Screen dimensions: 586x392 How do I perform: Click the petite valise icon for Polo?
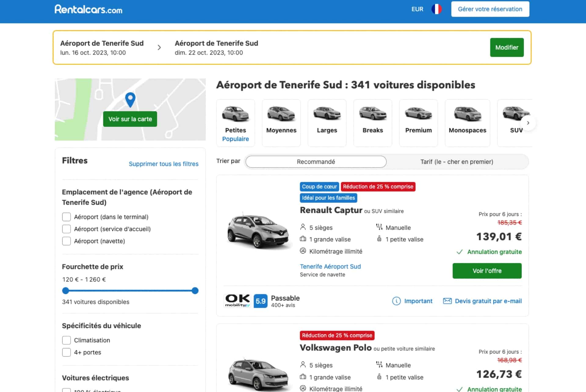point(379,376)
